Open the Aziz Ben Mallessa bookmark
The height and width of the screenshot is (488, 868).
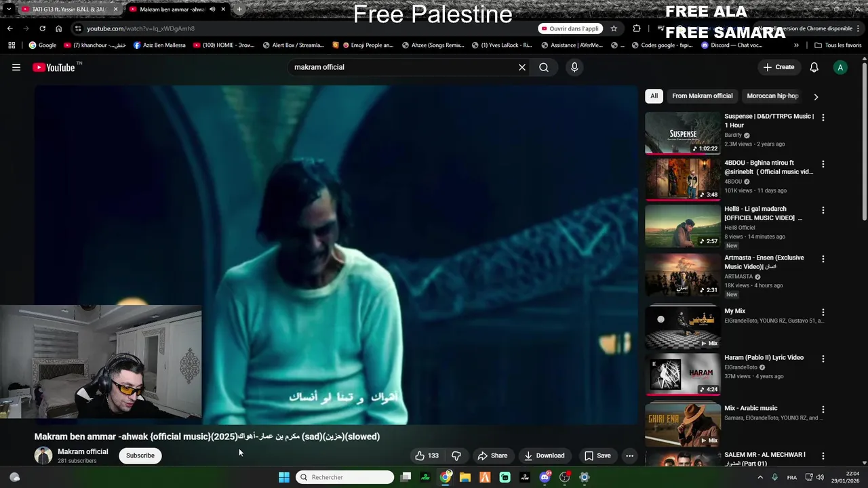[x=159, y=45]
